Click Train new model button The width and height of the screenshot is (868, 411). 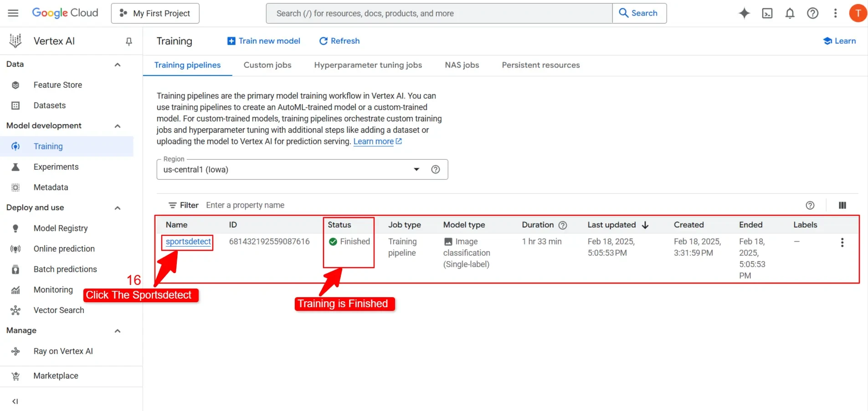click(x=264, y=41)
